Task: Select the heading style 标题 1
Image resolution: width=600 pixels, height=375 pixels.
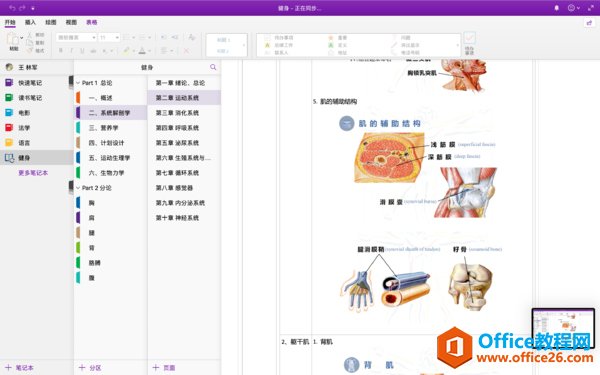Action: pyautogui.click(x=223, y=40)
